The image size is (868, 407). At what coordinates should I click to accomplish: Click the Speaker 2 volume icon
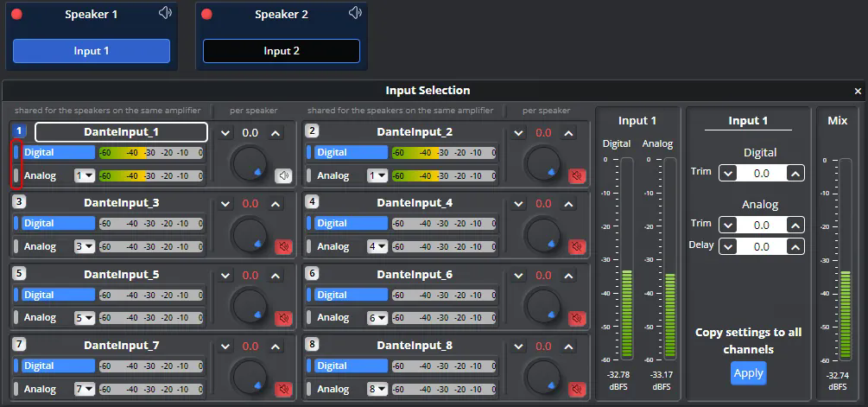[x=355, y=13]
